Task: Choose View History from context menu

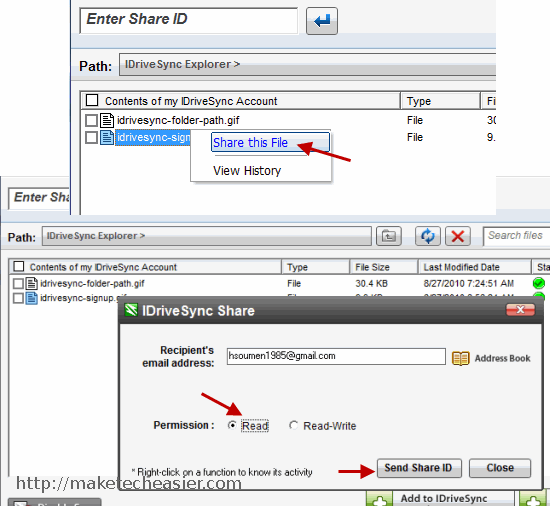Action: (247, 171)
